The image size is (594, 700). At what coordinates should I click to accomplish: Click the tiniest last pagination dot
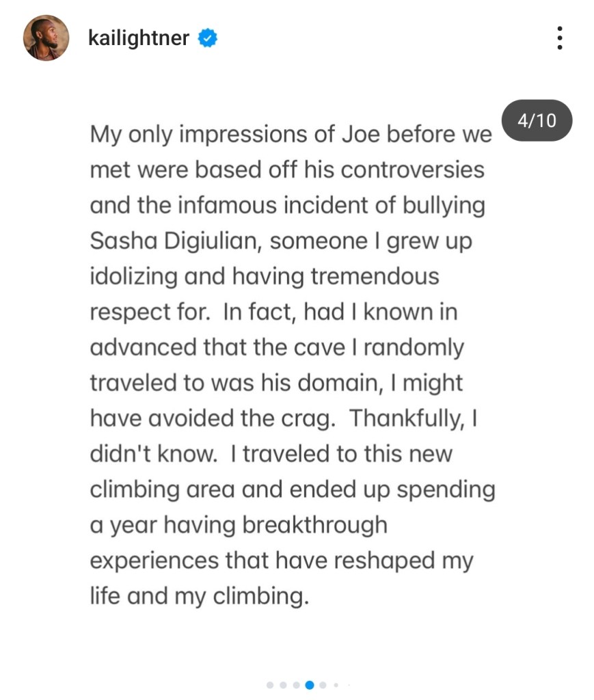coord(348,684)
